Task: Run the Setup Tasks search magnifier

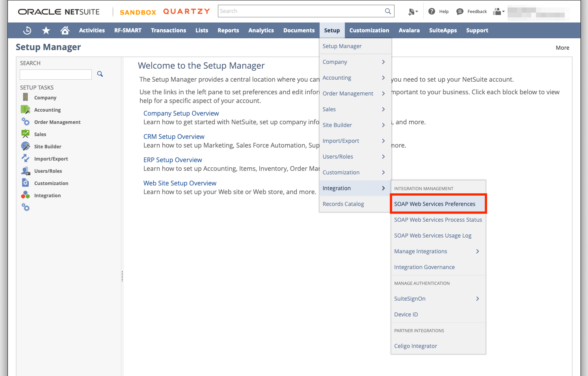Action: coord(100,74)
